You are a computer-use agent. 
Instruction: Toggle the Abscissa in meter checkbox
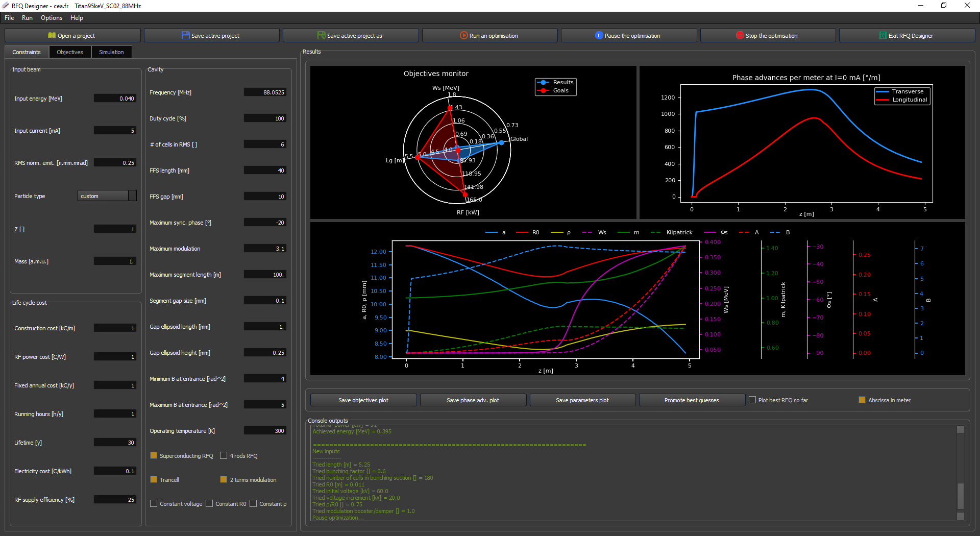tap(862, 400)
